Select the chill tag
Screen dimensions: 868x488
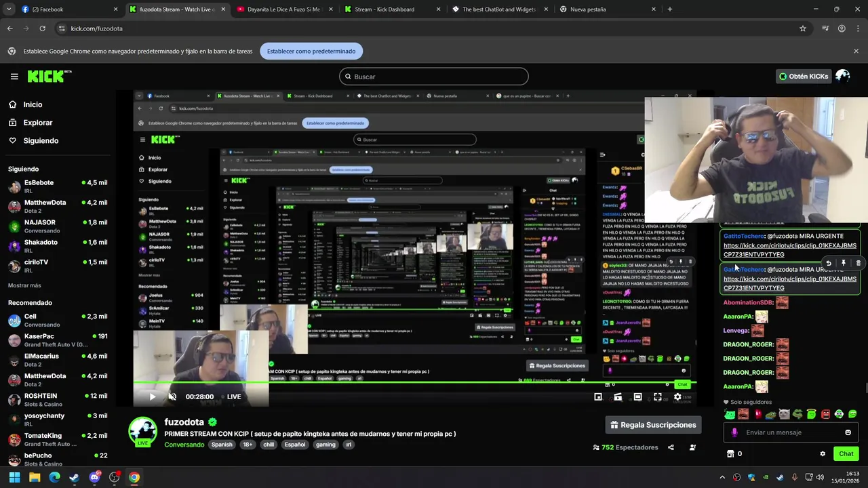coord(269,445)
